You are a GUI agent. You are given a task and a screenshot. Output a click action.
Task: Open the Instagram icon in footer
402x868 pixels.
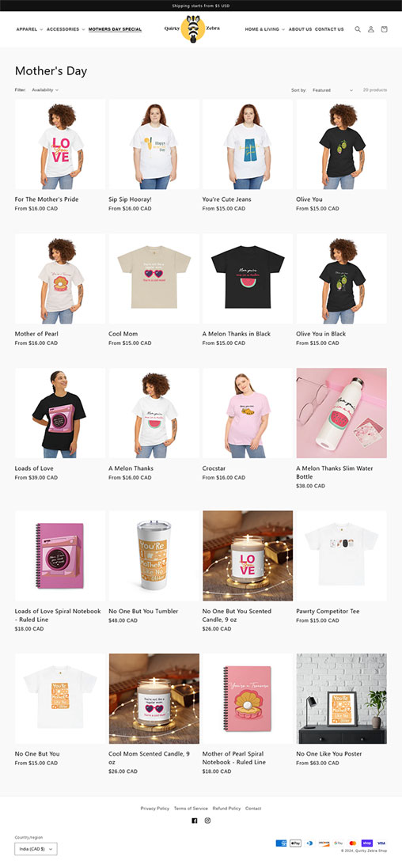pyautogui.click(x=207, y=821)
